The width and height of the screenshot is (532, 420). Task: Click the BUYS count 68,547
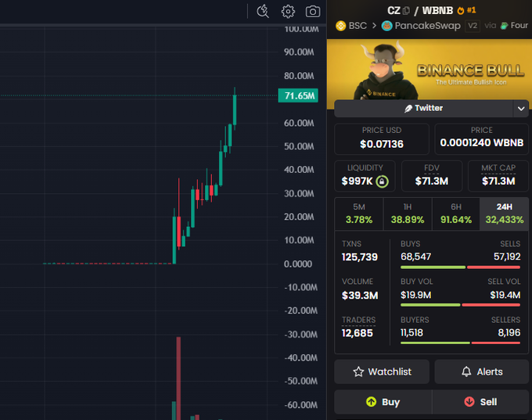[x=416, y=257]
